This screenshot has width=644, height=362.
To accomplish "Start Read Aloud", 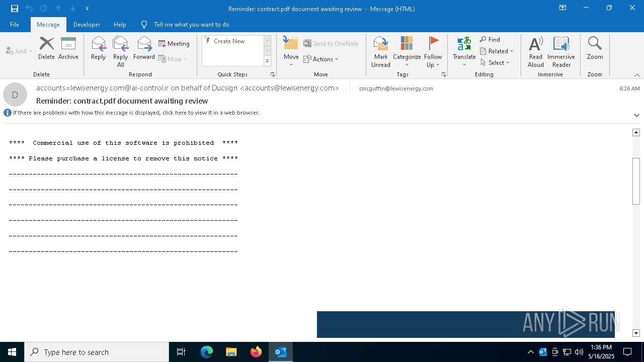I will point(536,52).
